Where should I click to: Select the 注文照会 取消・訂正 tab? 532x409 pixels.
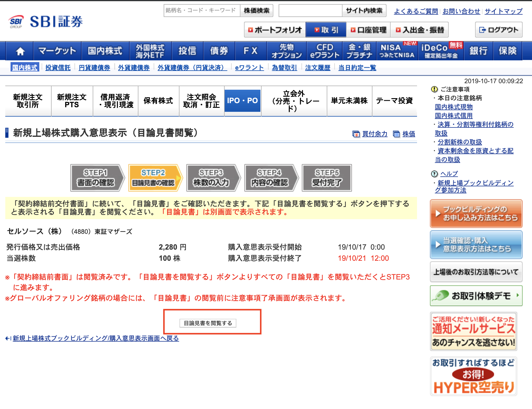(201, 101)
